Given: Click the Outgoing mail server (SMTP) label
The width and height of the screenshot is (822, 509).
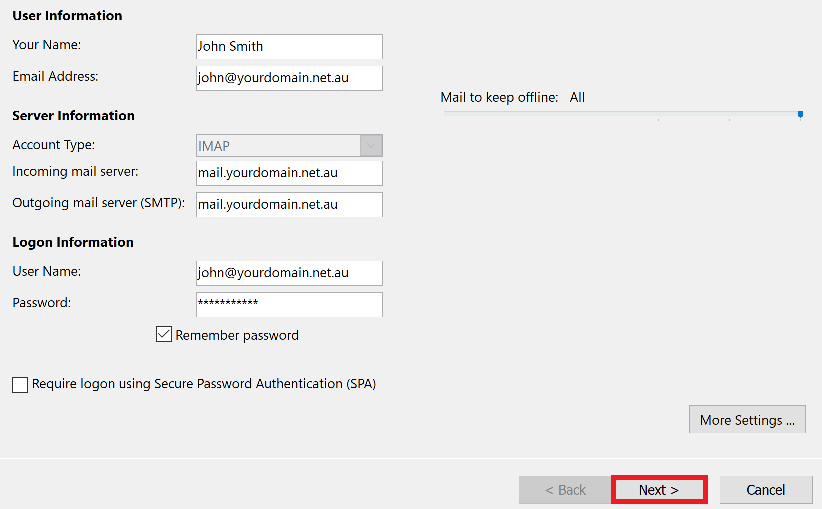Looking at the screenshot, I should (x=98, y=203).
